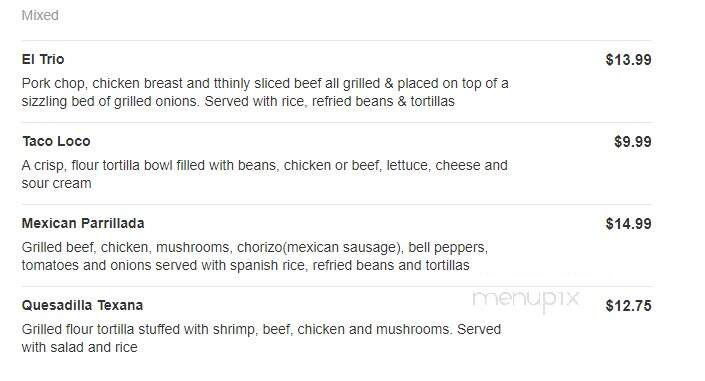Click the Quesadilla Texana shrimp description text
Image resolution: width=705 pixels, height=381 pixels.
pyautogui.click(x=261, y=338)
